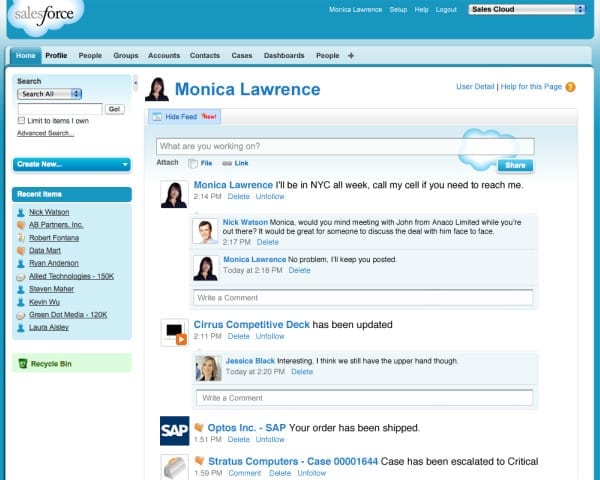
Task: Open the Advanced Search link
Action: click(46, 133)
